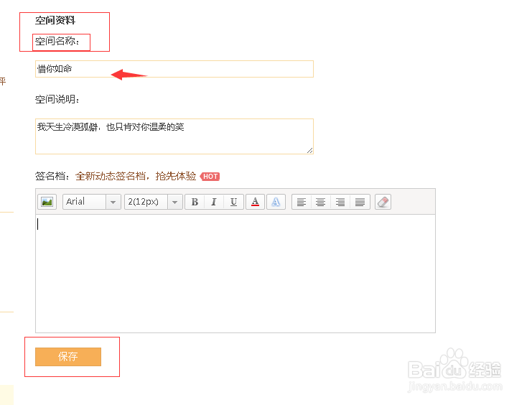The height and width of the screenshot is (405, 532).
Task: Click the 空间说明 description textarea
Action: (x=174, y=136)
